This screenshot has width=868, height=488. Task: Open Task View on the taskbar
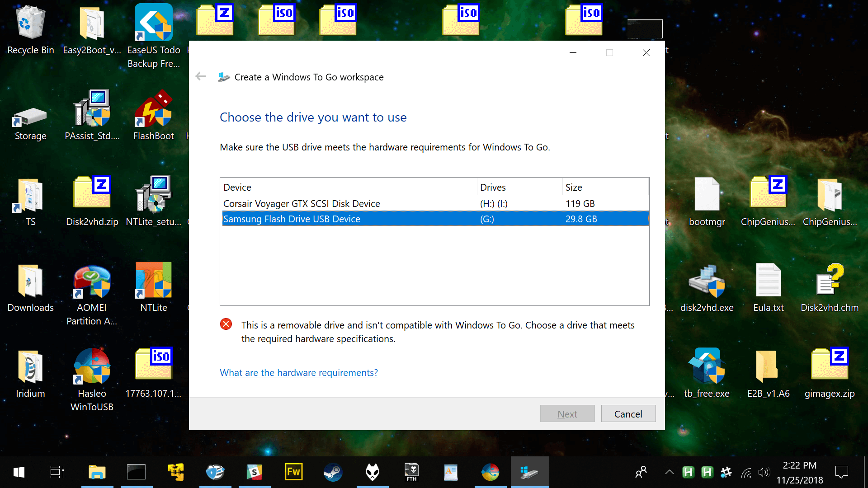[x=57, y=472]
